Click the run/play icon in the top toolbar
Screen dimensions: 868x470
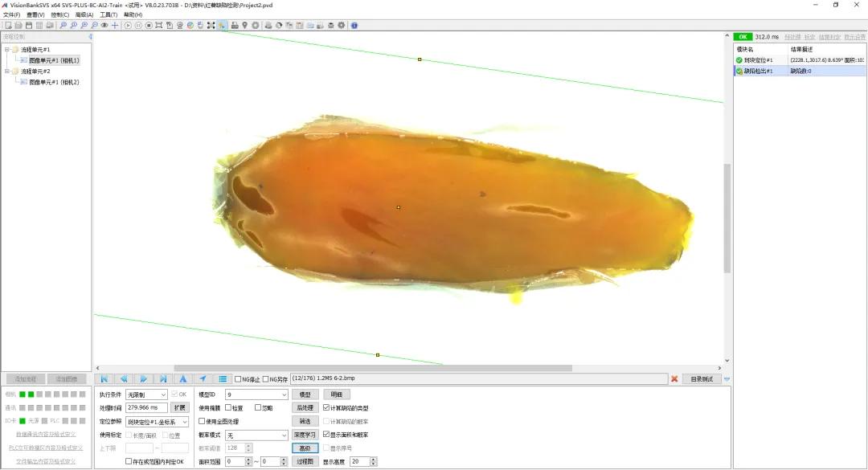click(x=128, y=26)
